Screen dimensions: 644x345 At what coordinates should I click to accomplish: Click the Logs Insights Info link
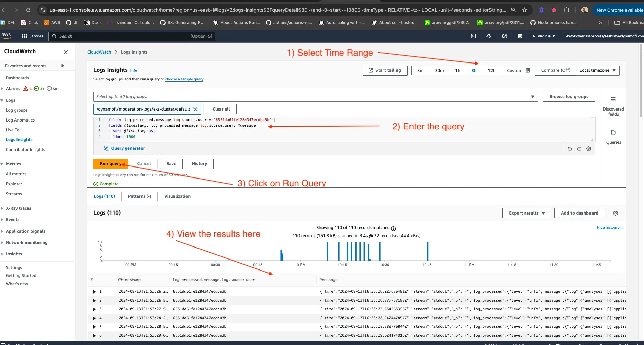tap(134, 70)
